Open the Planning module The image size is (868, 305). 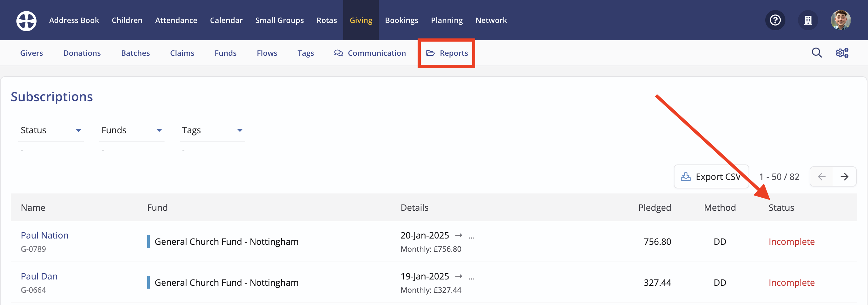pyautogui.click(x=447, y=20)
